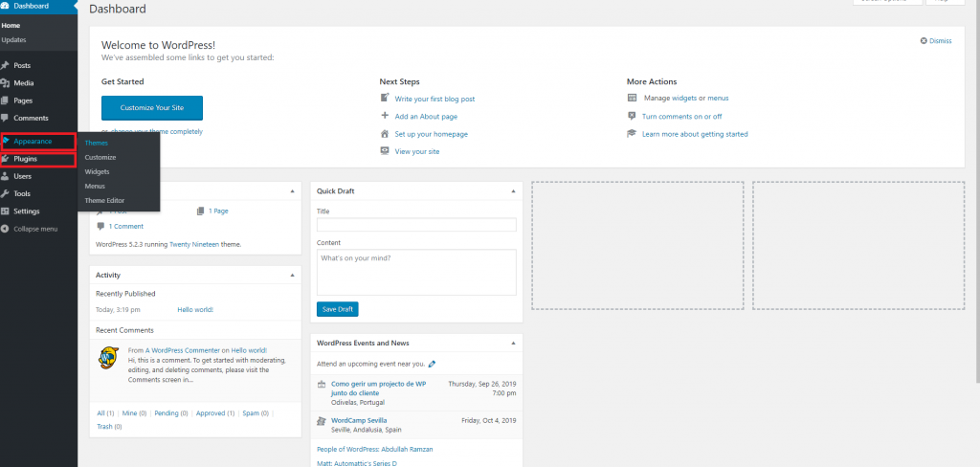Screen dimensions: 980x467
Task: Click the 'What's on your mind?' content box
Action: pos(416,272)
